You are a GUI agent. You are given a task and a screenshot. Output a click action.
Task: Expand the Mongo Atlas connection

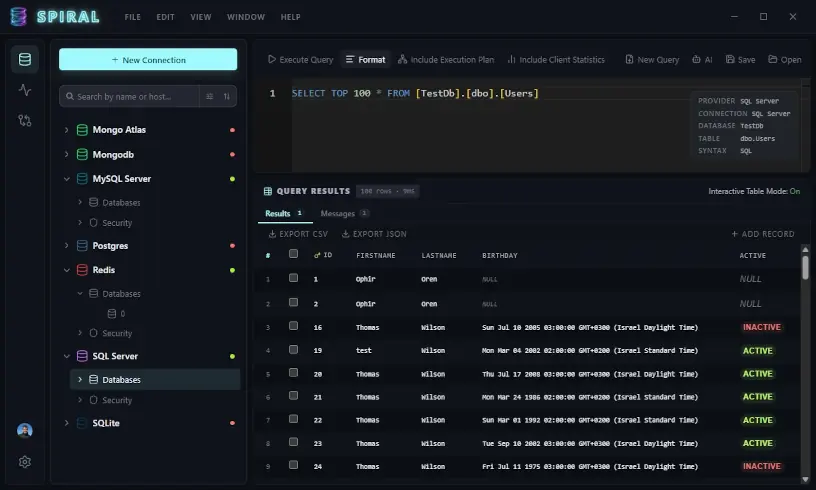(x=66, y=130)
